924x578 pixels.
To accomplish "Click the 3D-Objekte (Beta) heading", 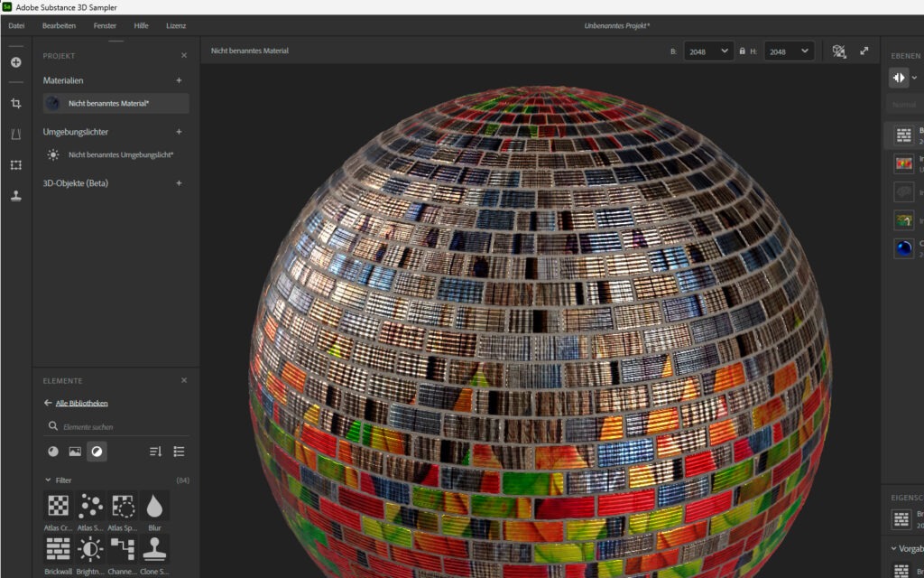I will (x=76, y=182).
